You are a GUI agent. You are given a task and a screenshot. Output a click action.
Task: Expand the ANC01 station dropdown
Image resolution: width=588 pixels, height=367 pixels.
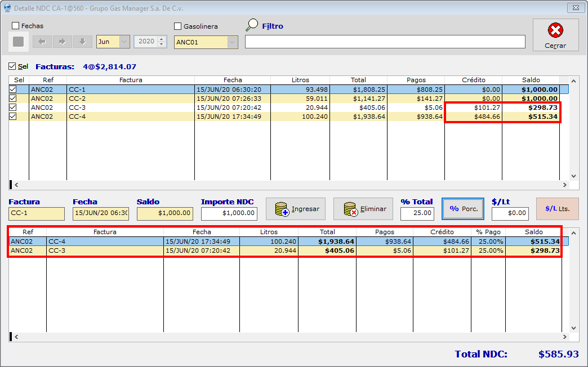[232, 42]
